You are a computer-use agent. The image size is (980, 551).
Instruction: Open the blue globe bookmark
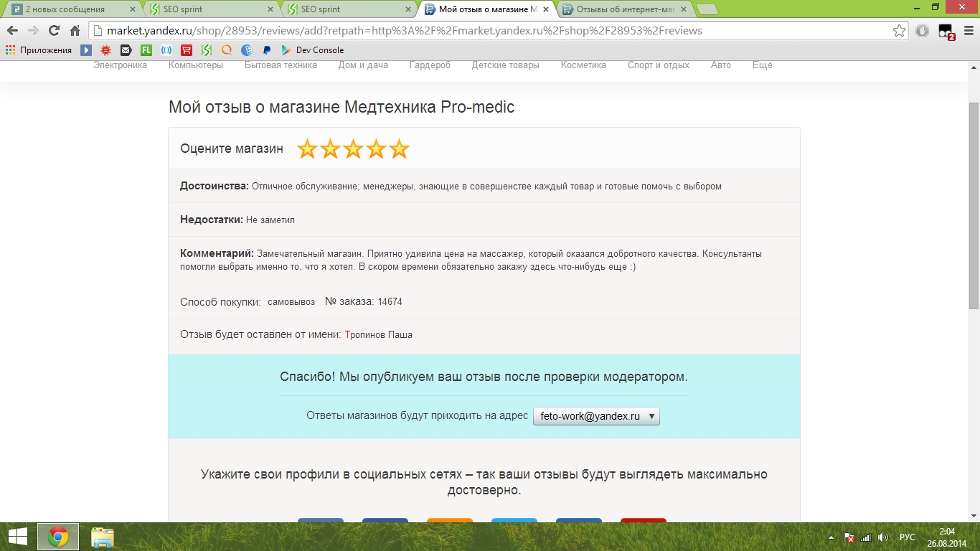[x=247, y=50]
